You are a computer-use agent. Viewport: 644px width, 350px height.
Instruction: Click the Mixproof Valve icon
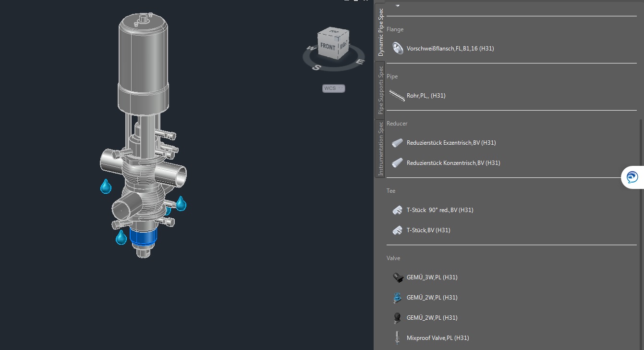pyautogui.click(x=397, y=337)
